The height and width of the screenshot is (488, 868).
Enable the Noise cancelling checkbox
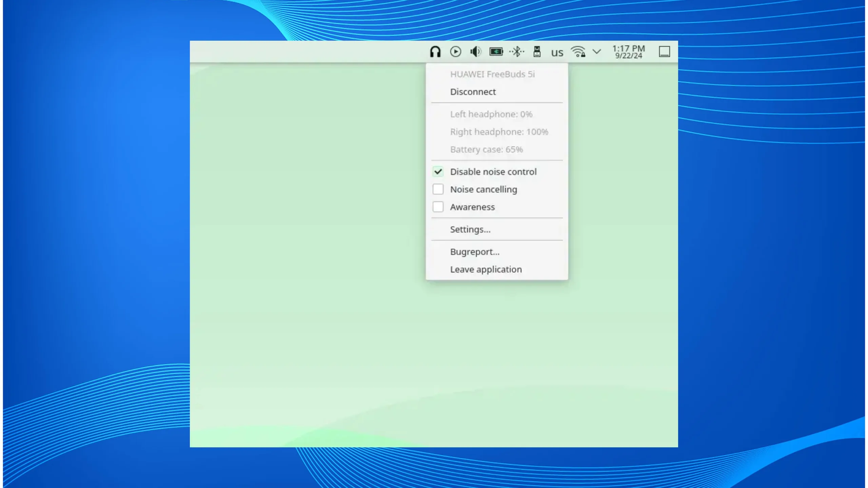pyautogui.click(x=438, y=189)
